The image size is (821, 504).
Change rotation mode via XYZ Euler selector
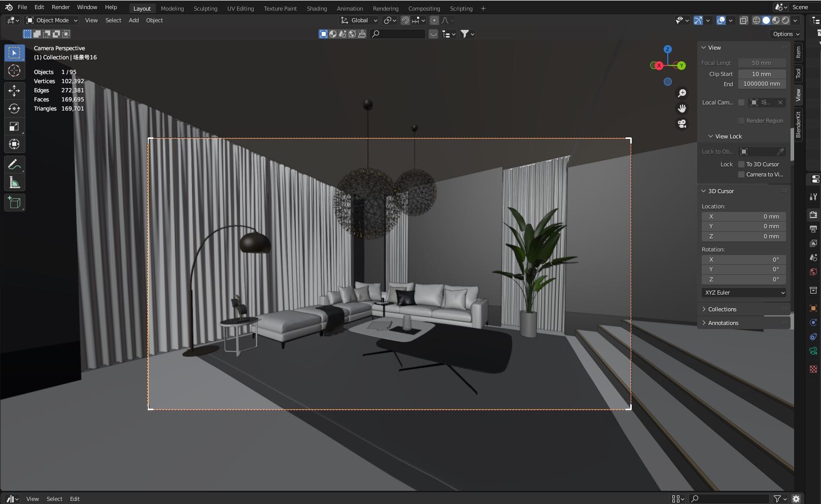tap(743, 293)
